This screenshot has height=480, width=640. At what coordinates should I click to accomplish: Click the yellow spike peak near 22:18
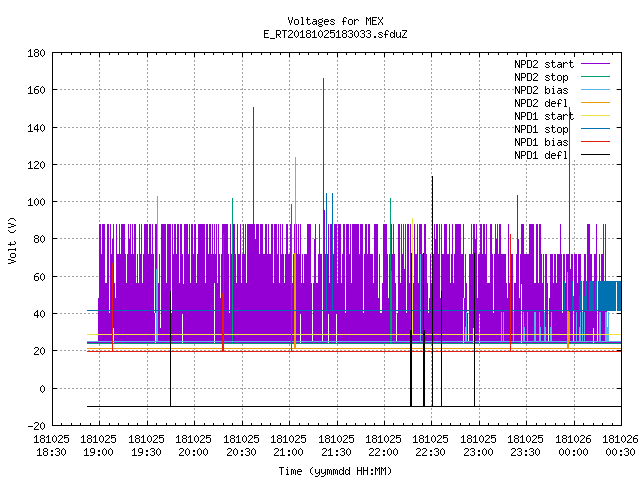pyautogui.click(x=412, y=221)
